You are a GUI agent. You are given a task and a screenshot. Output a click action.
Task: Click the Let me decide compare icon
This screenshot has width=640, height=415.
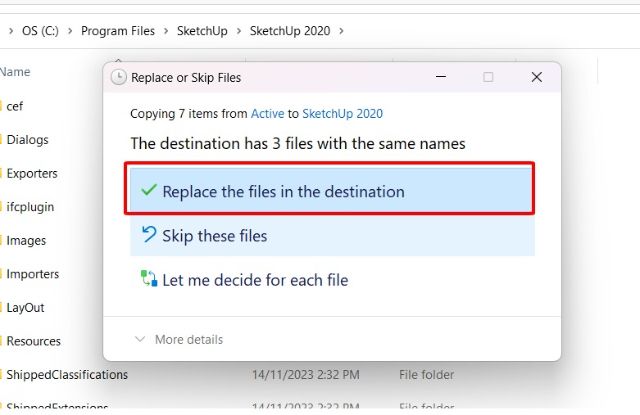(x=149, y=280)
